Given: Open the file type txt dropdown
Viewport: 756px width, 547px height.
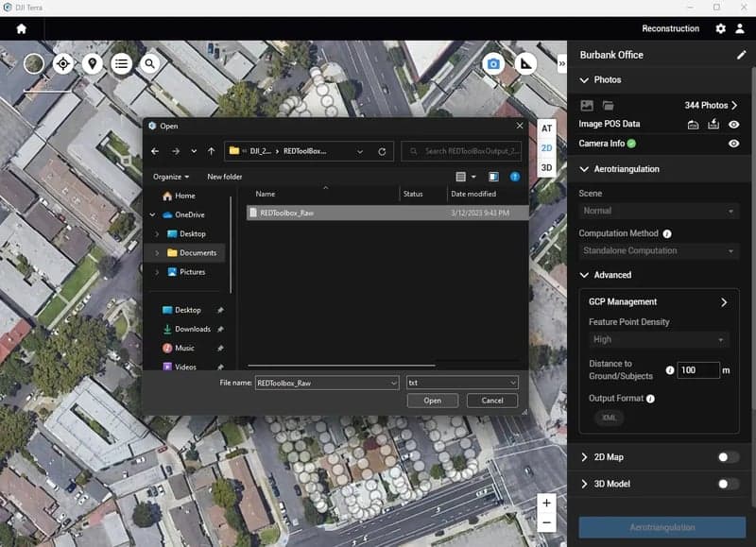Looking at the screenshot, I should tap(462, 383).
